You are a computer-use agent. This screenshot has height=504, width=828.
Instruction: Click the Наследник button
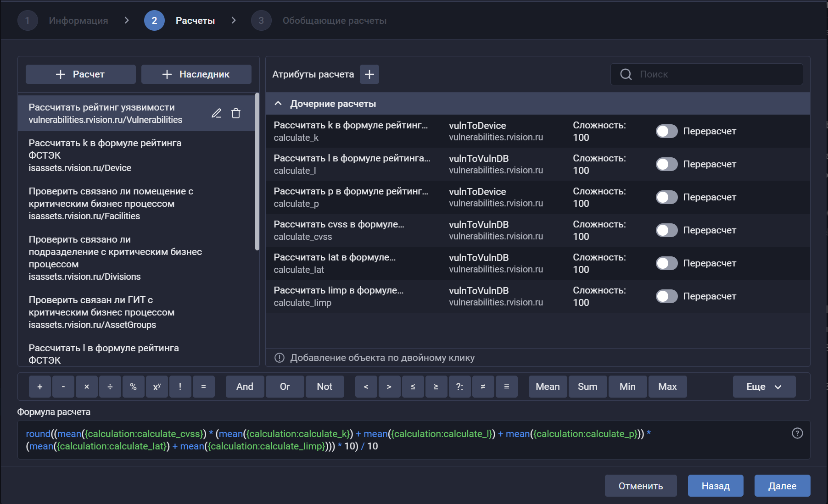point(196,74)
